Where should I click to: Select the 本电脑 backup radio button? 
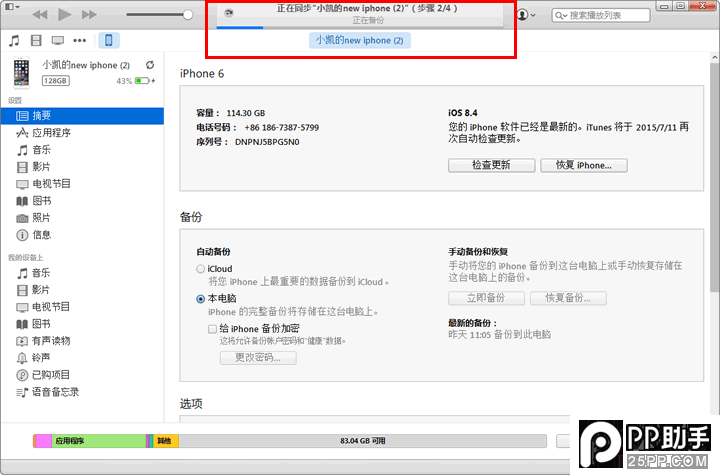coord(201,298)
